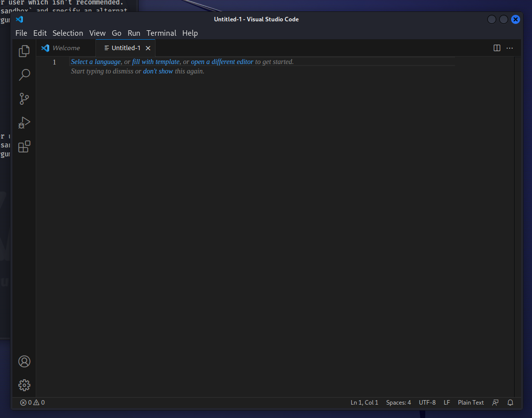
Task: Click the errors and warnings counter
Action: click(x=32, y=402)
